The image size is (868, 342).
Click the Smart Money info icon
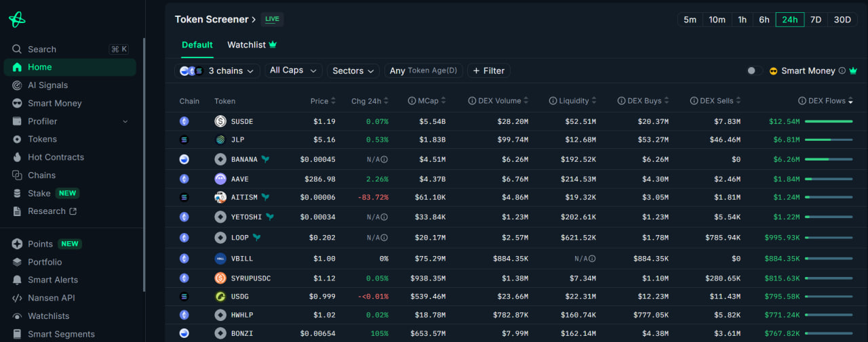[842, 70]
